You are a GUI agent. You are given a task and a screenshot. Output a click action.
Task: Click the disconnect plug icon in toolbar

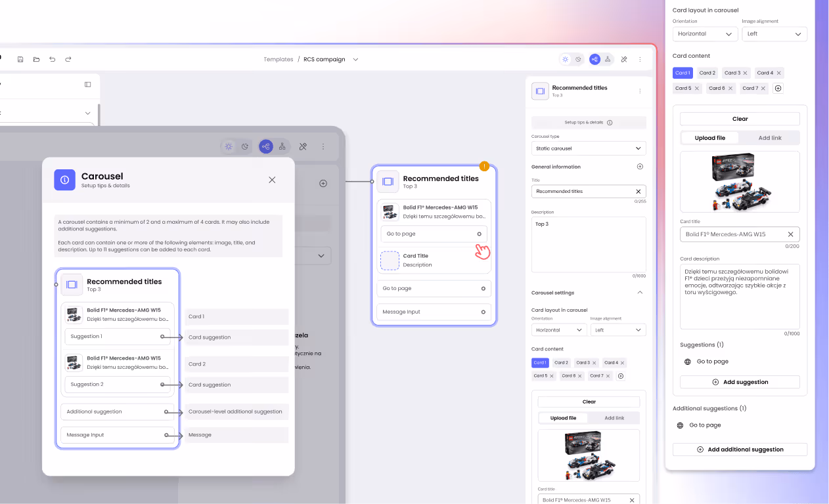624,59
